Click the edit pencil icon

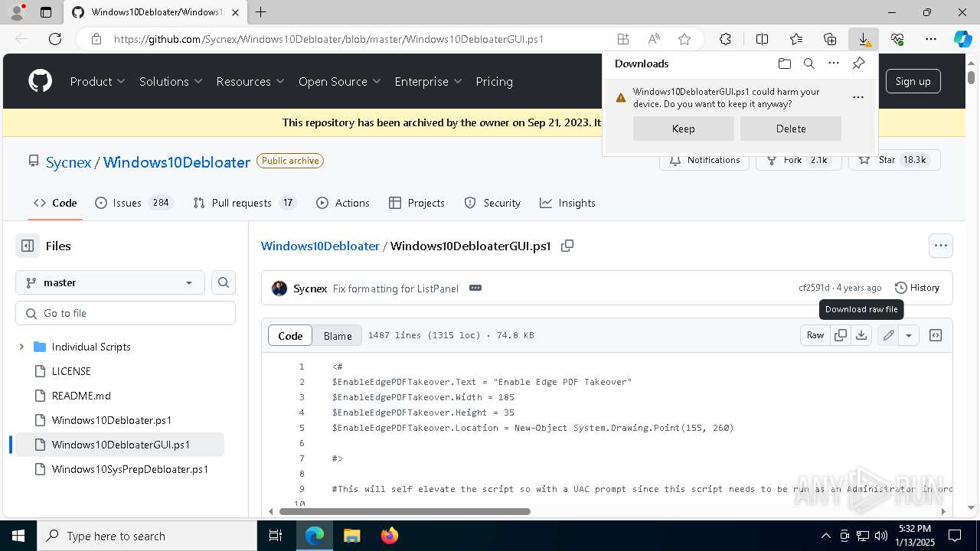coord(888,335)
